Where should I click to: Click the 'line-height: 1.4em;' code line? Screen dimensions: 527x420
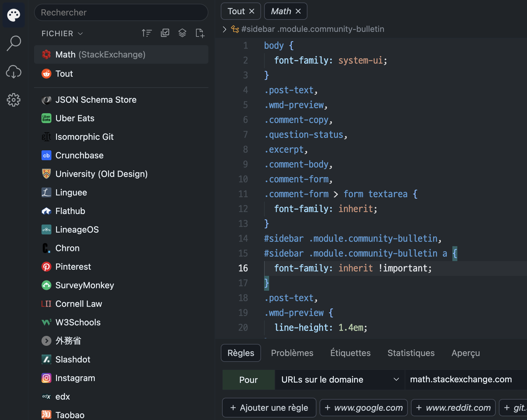(321, 328)
